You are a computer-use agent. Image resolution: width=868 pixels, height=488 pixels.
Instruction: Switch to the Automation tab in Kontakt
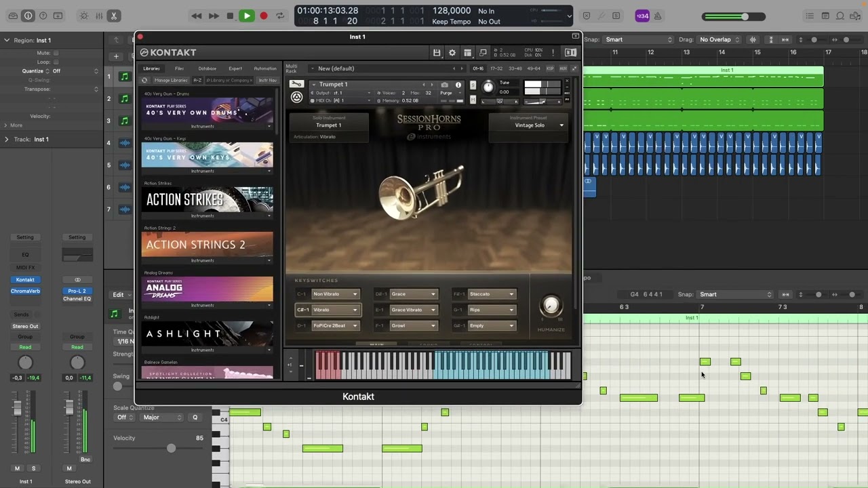tap(265, 68)
